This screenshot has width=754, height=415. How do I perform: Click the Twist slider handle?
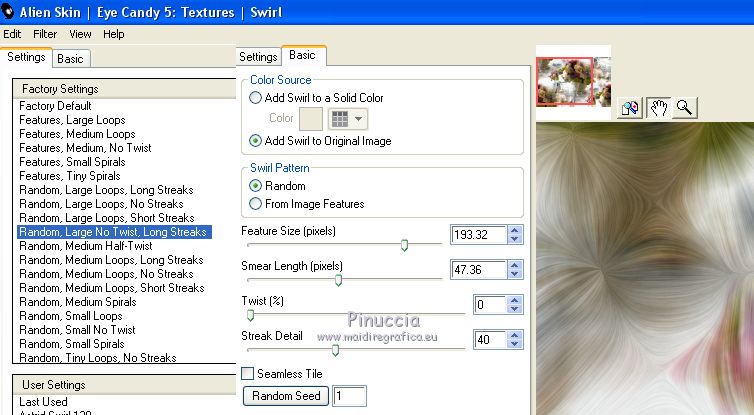[250, 315]
